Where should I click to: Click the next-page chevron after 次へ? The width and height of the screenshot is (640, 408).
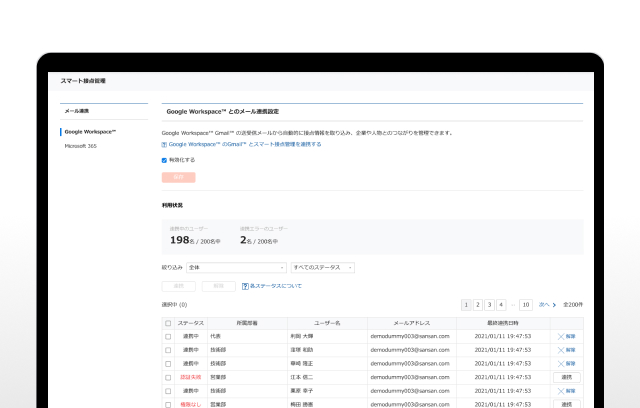(554, 305)
